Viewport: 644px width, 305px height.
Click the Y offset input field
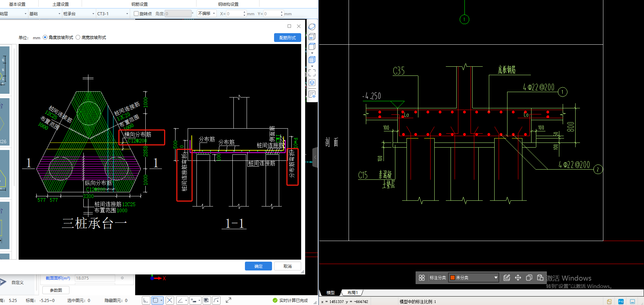click(x=271, y=14)
